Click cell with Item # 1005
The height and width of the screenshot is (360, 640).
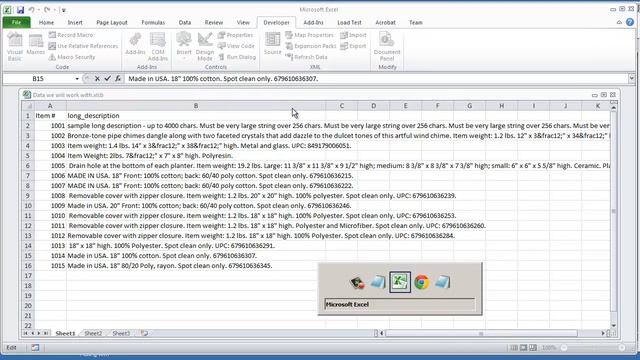click(50, 166)
